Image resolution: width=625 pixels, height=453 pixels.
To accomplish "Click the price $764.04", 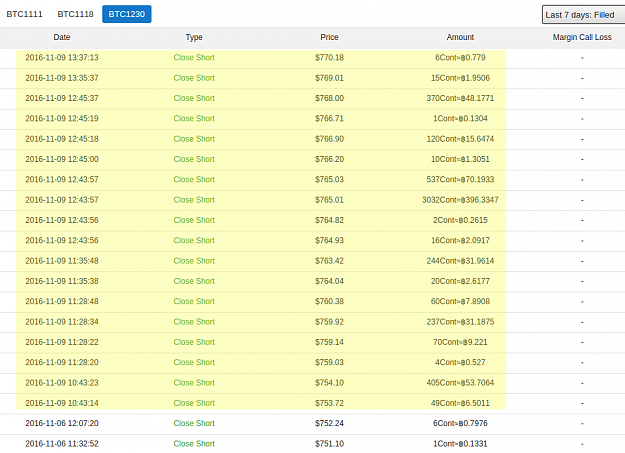I will click(x=329, y=281).
